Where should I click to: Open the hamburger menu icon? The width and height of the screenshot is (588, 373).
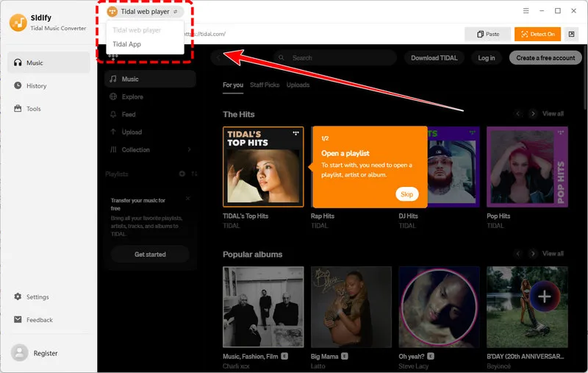(526, 11)
